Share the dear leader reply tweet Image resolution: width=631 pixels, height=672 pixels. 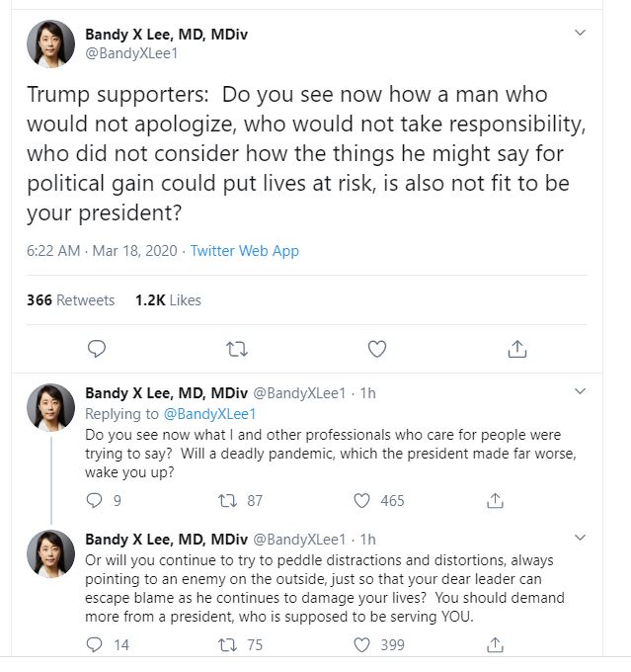496,645
